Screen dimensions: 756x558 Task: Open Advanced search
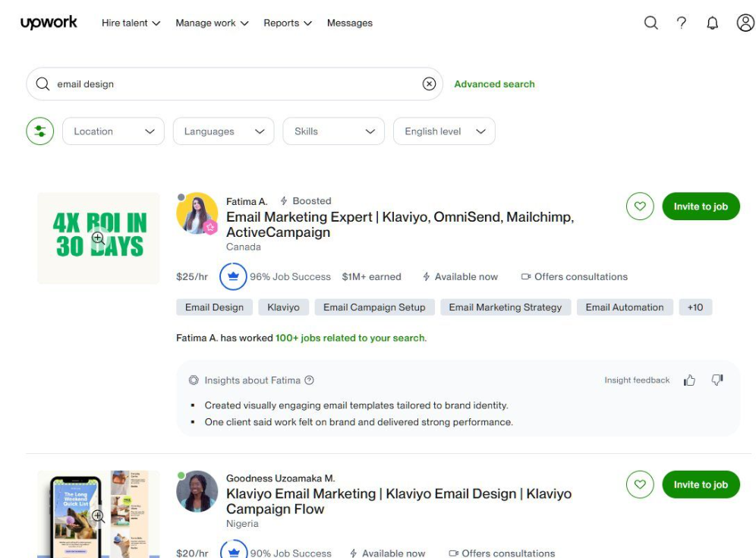point(494,84)
